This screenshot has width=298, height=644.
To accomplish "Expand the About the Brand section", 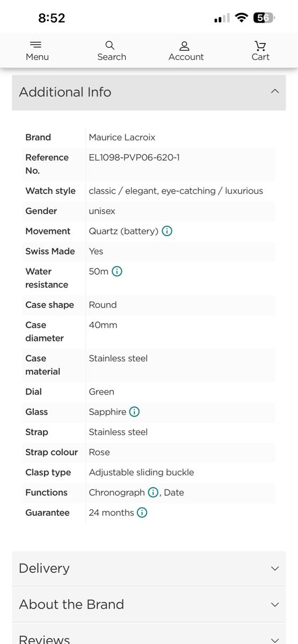I will coord(149,604).
